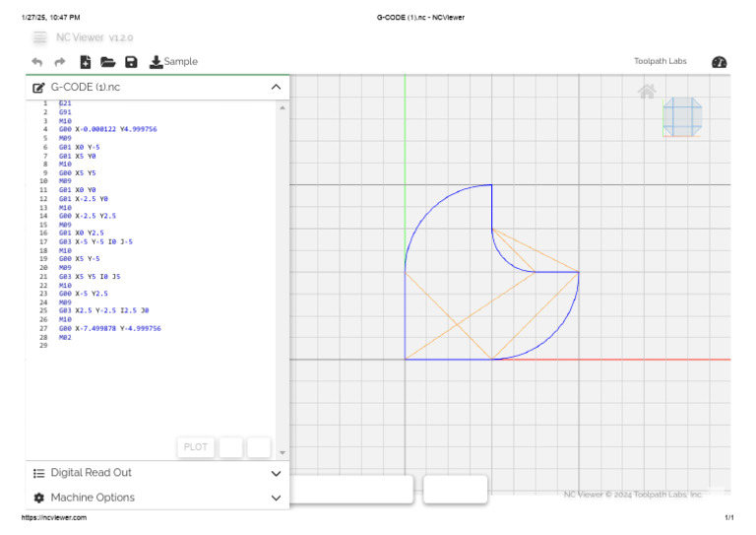Open a file using the folder icon
The image size is (756, 535).
pos(108,62)
